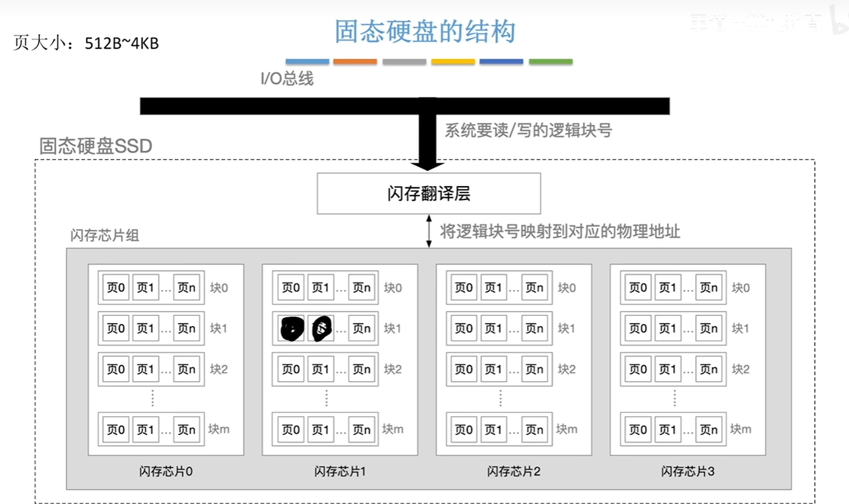849x504 pixels.
Task: Select 页0 in 块m of 闪存芯片2
Action: 464,430
